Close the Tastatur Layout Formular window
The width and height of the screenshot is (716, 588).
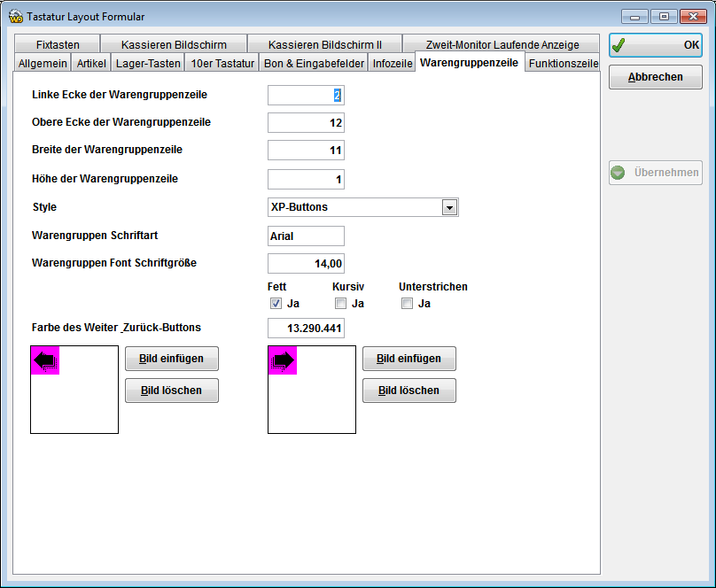pos(693,17)
